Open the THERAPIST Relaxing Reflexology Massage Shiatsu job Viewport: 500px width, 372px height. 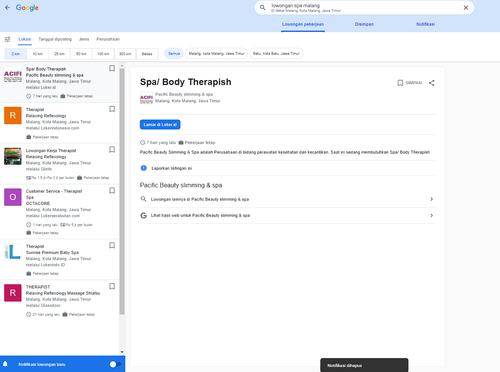(59, 300)
